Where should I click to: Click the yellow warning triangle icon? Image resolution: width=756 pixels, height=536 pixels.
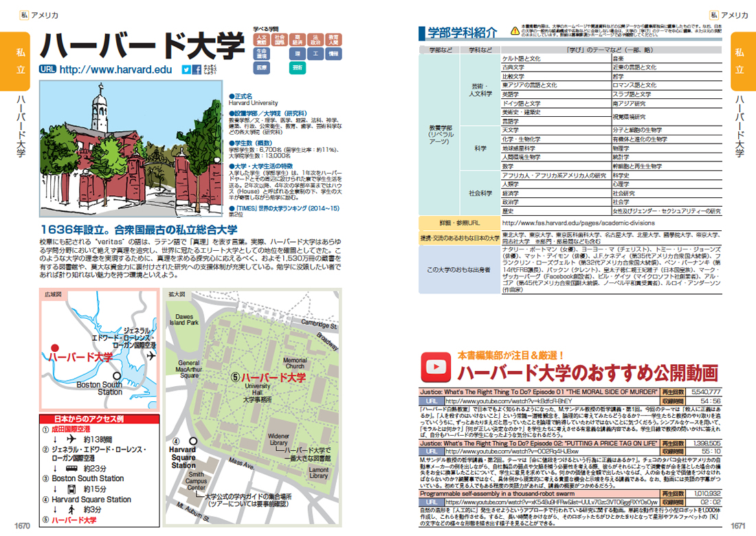[515, 30]
